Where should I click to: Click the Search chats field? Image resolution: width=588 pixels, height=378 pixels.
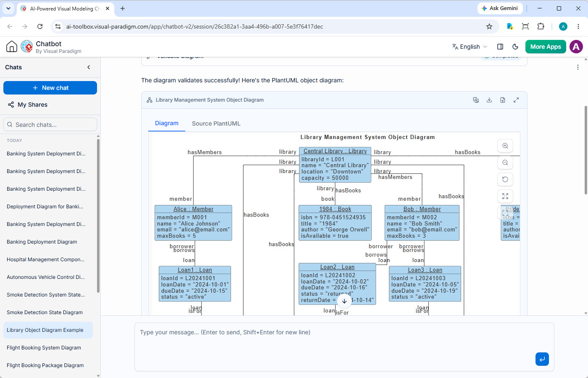(x=50, y=125)
